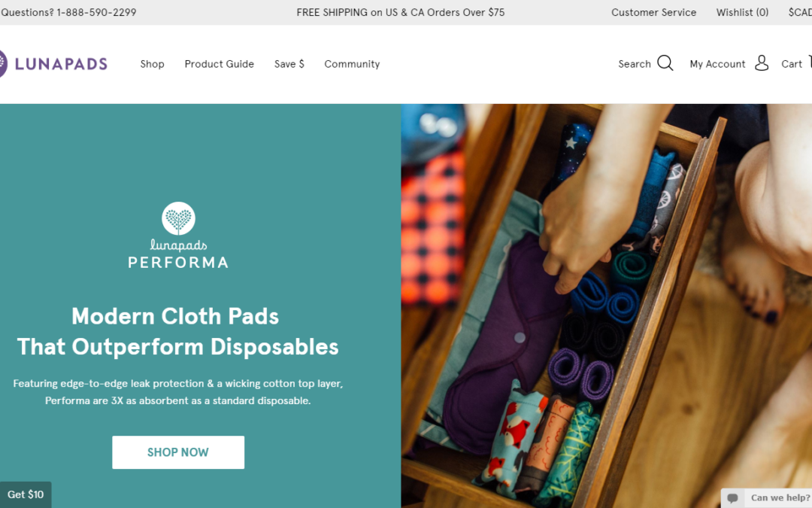This screenshot has height=508, width=812.
Task: Click the Lunapads Performa heart logo
Action: point(178,218)
